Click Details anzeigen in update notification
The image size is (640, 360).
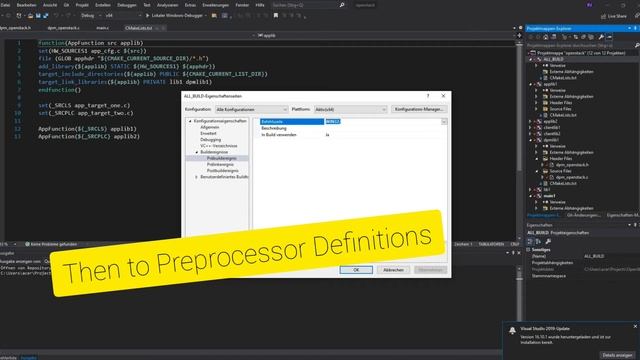pyautogui.click(x=617, y=355)
